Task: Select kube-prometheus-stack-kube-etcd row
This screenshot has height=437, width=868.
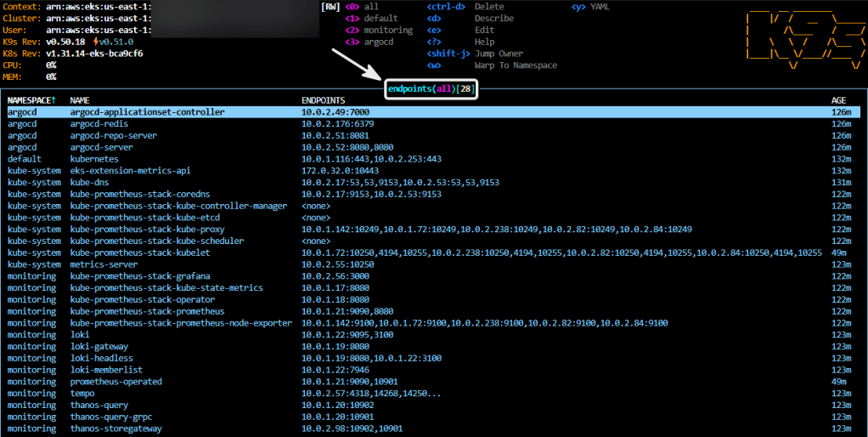Action: tap(433, 218)
